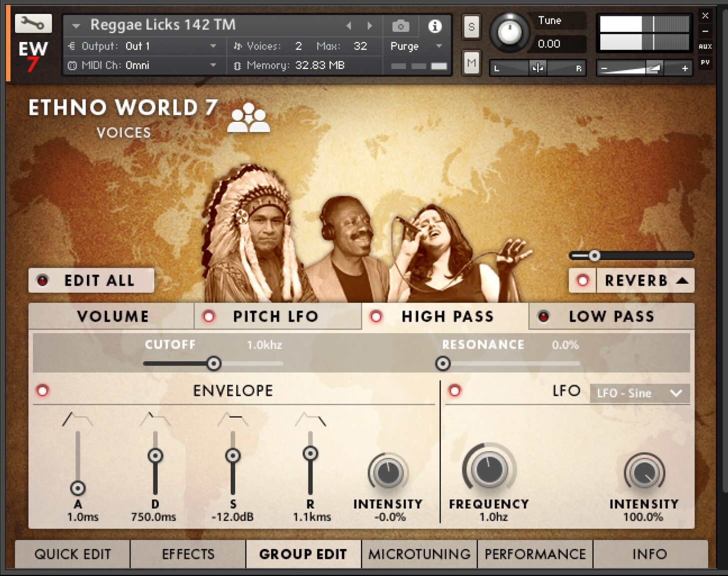This screenshot has width=728, height=576.
Task: Select the Group Edit tab
Action: [304, 554]
